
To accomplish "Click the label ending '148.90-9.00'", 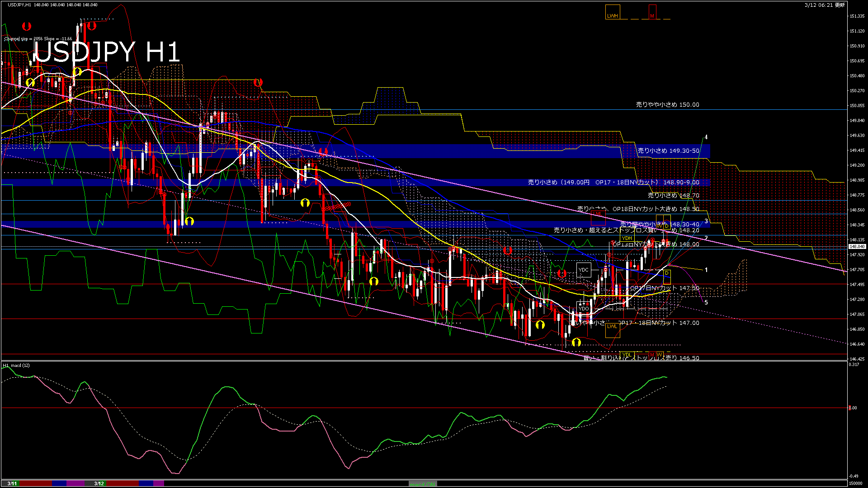I will click(613, 182).
